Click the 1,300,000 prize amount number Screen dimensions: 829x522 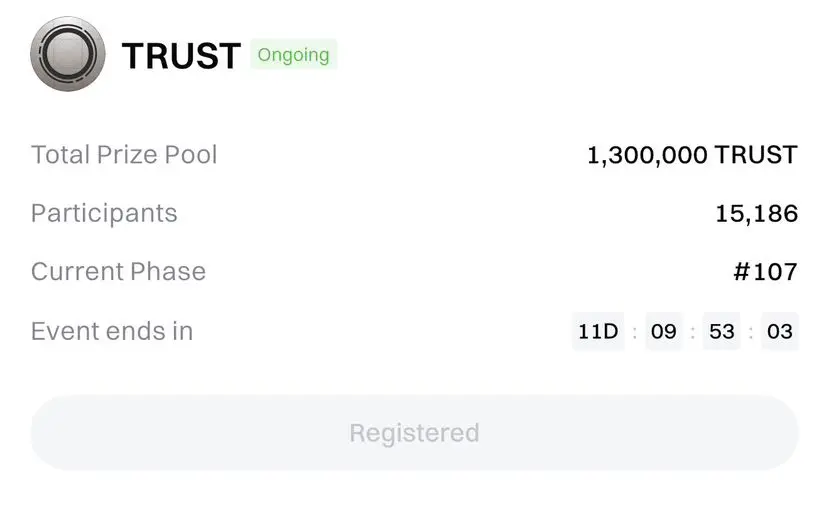click(x=647, y=155)
